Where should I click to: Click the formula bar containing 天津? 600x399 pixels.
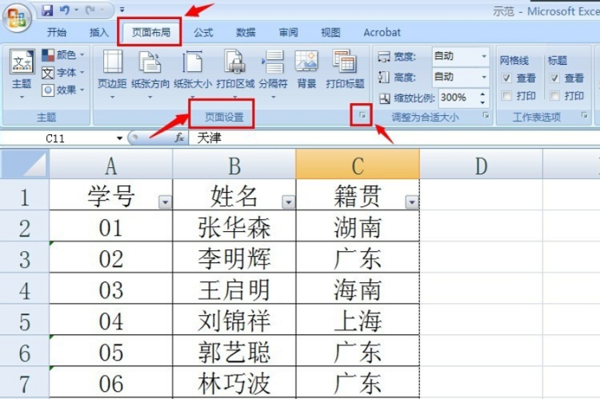(x=394, y=138)
